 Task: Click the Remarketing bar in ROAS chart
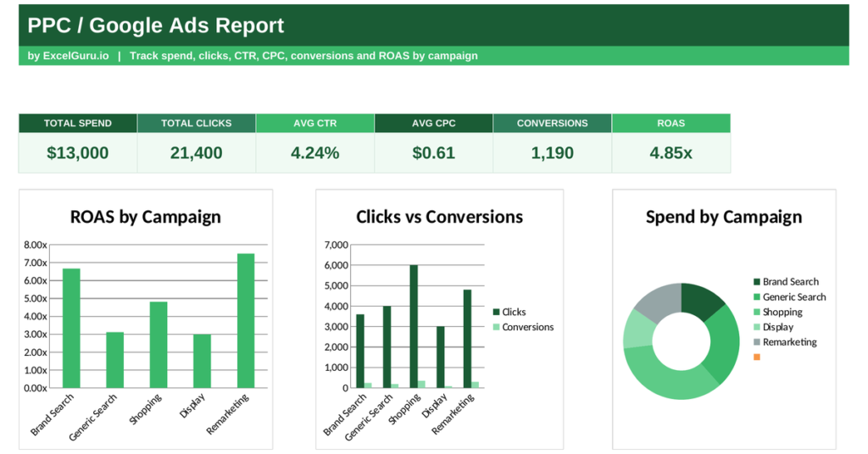[x=246, y=321]
